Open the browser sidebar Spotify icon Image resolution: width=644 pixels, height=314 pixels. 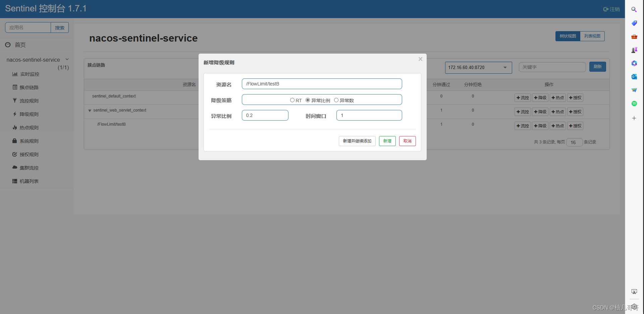coord(634,104)
